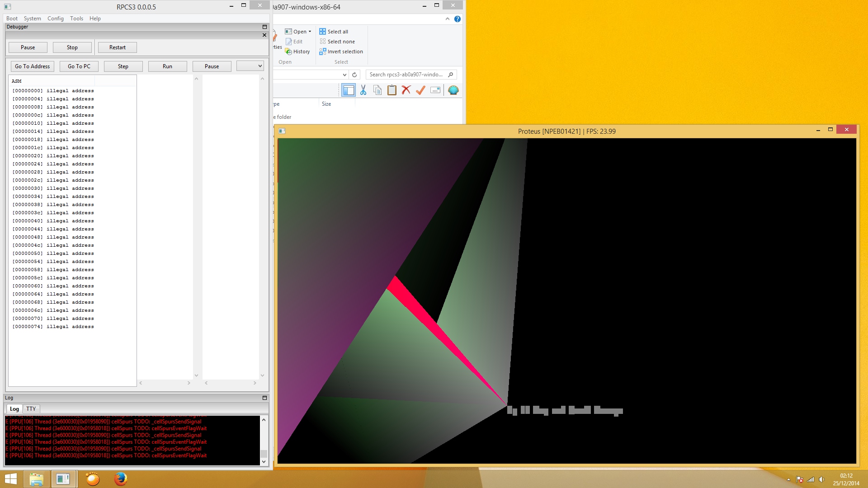Open Firefox from the taskbar
Screen dimensions: 868x488
click(120, 479)
